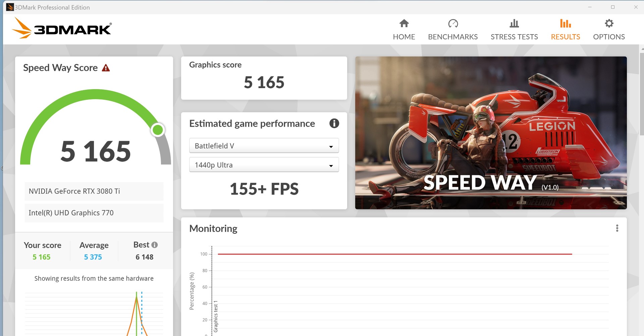The height and width of the screenshot is (336, 644).
Task: Click Your score value 5 165
Action: tap(42, 257)
